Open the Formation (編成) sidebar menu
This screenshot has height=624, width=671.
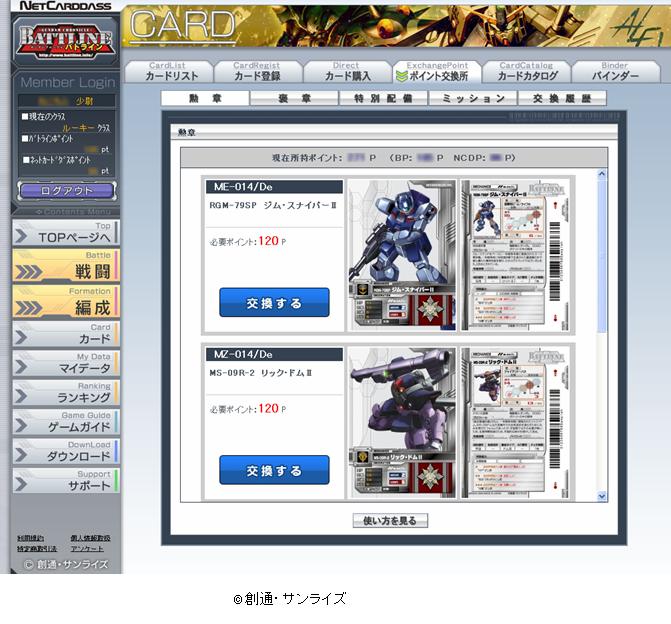[x=65, y=302]
